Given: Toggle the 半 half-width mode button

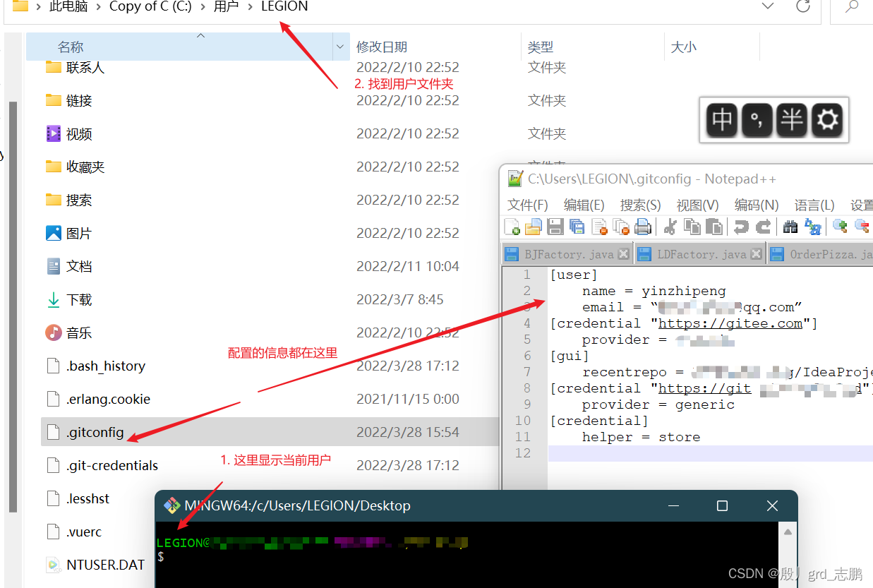Looking at the screenshot, I should [x=792, y=120].
